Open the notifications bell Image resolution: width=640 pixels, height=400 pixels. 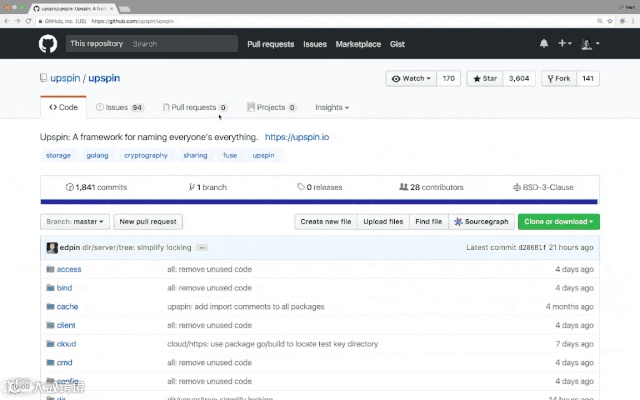point(544,43)
